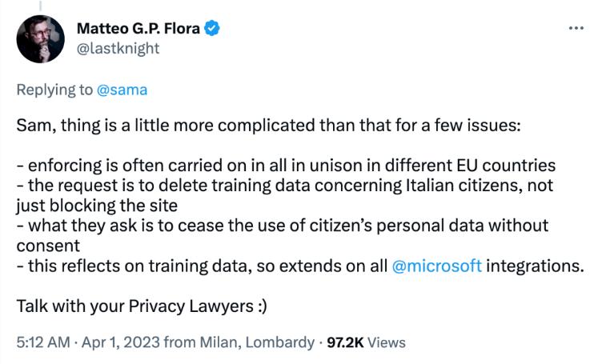Open the 97.2K view count

pyautogui.click(x=342, y=342)
